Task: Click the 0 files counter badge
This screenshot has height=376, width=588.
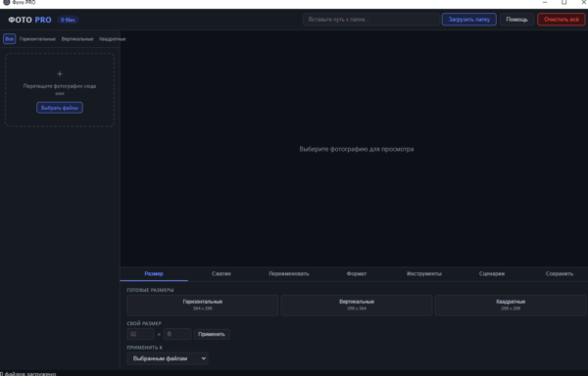Action: [x=68, y=20]
